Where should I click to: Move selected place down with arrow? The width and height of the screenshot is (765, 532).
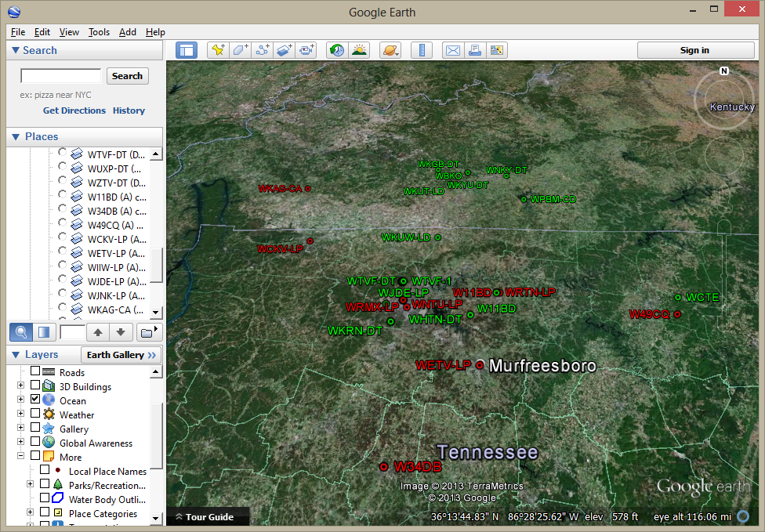click(x=121, y=332)
